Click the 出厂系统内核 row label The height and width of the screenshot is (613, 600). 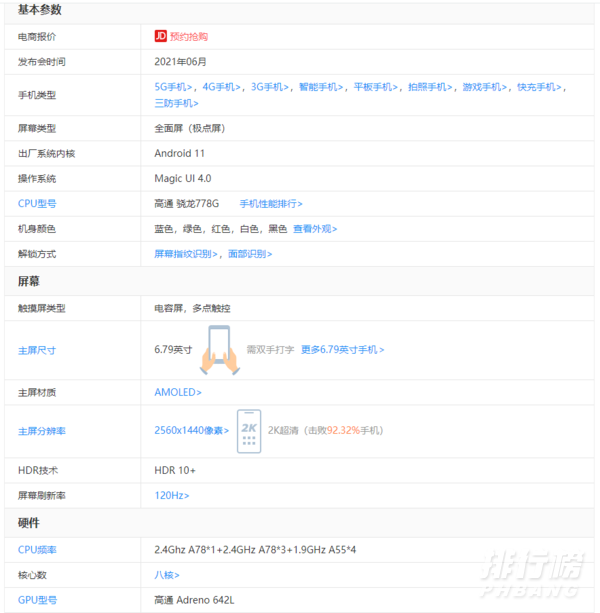46,154
